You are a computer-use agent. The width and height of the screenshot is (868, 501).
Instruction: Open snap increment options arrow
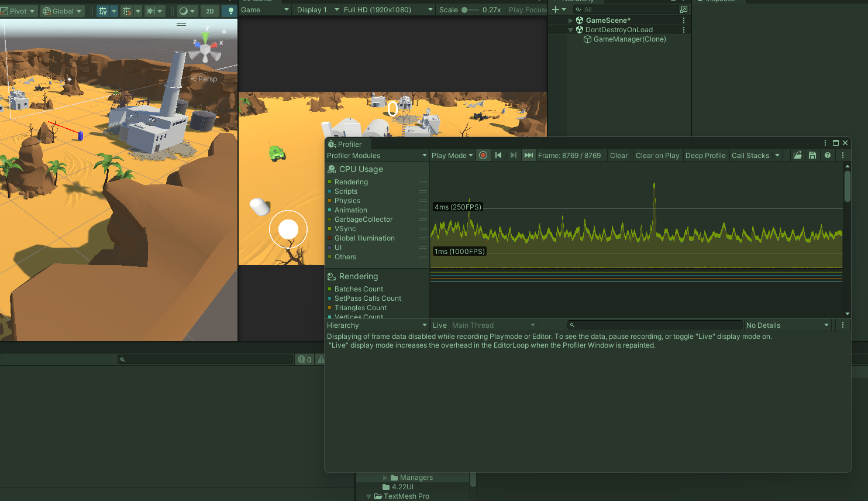click(x=160, y=11)
